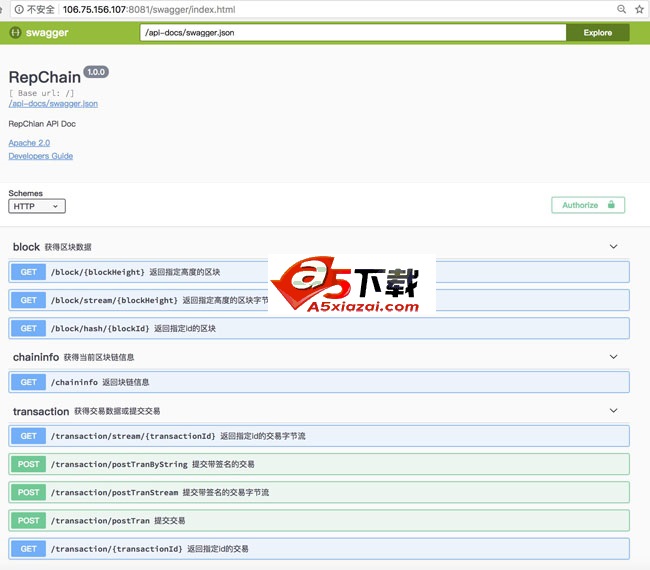Expand GET /block/hash/{blockId} endpoint
Viewport: 650px width, 570px height.
click(x=319, y=328)
